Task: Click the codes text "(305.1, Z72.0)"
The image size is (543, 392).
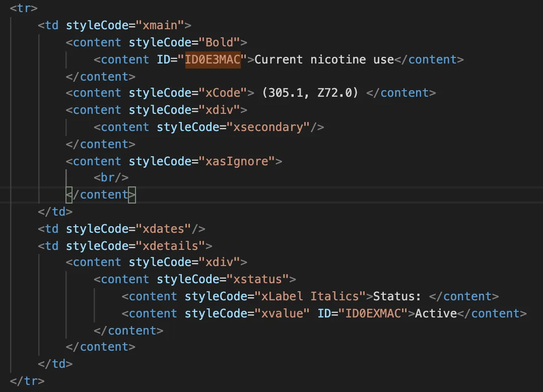Action: click(310, 93)
